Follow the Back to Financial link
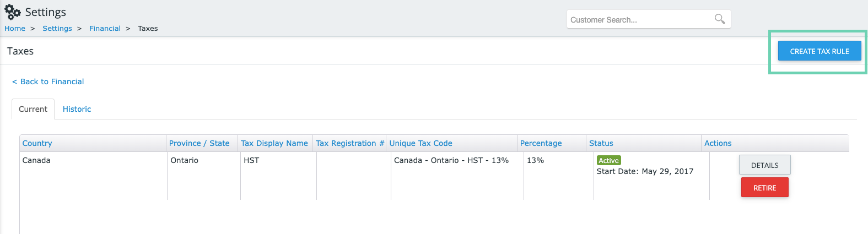 point(48,81)
